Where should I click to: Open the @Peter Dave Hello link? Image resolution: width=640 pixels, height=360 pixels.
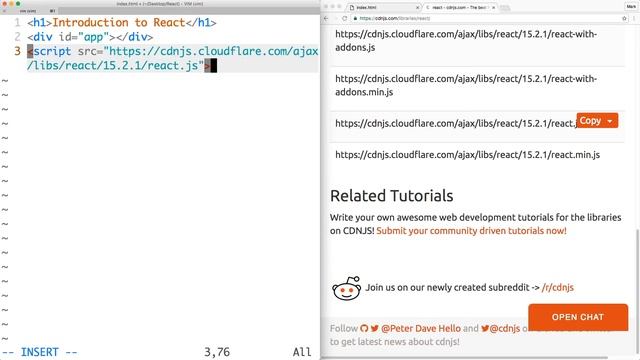click(421, 328)
